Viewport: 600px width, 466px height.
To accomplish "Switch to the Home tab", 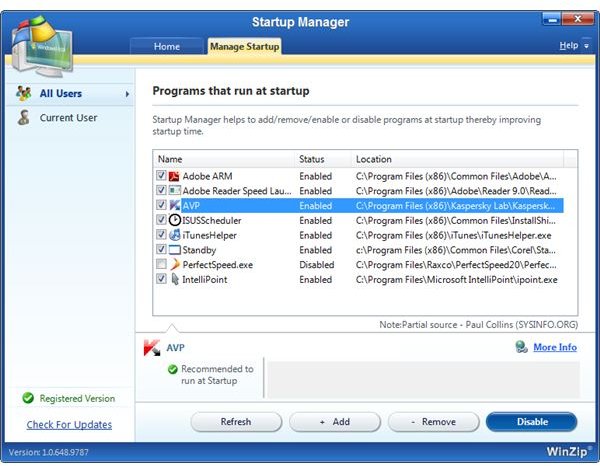I will (x=166, y=46).
